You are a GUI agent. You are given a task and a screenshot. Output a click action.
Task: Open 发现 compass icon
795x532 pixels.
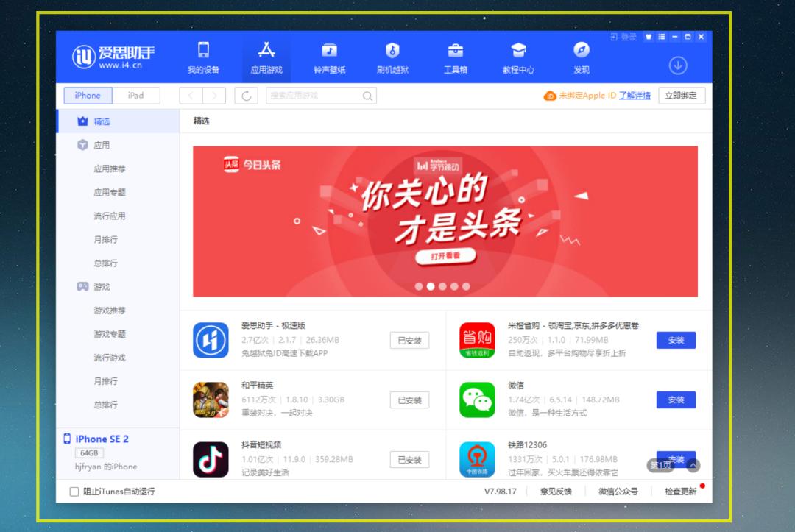point(581,50)
